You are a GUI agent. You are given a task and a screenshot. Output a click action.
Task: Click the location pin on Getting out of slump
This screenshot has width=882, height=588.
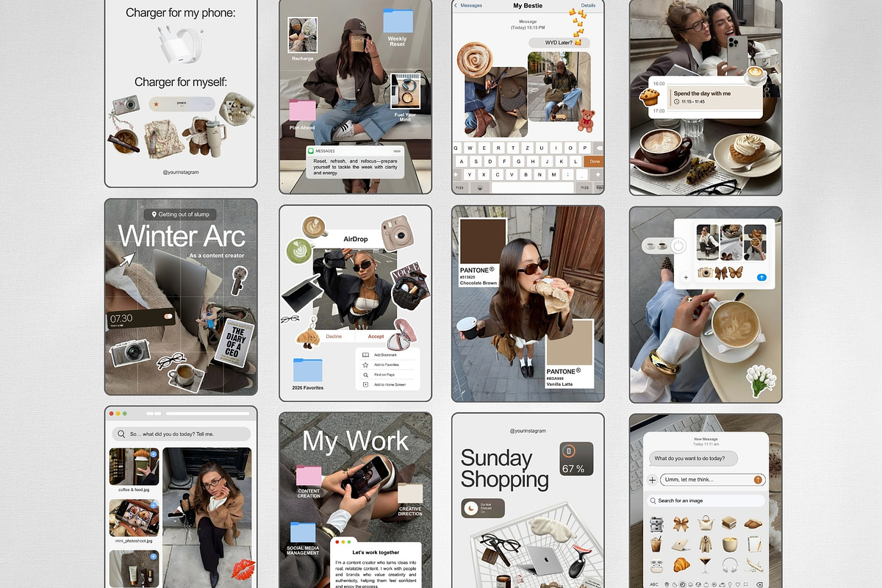[154, 214]
